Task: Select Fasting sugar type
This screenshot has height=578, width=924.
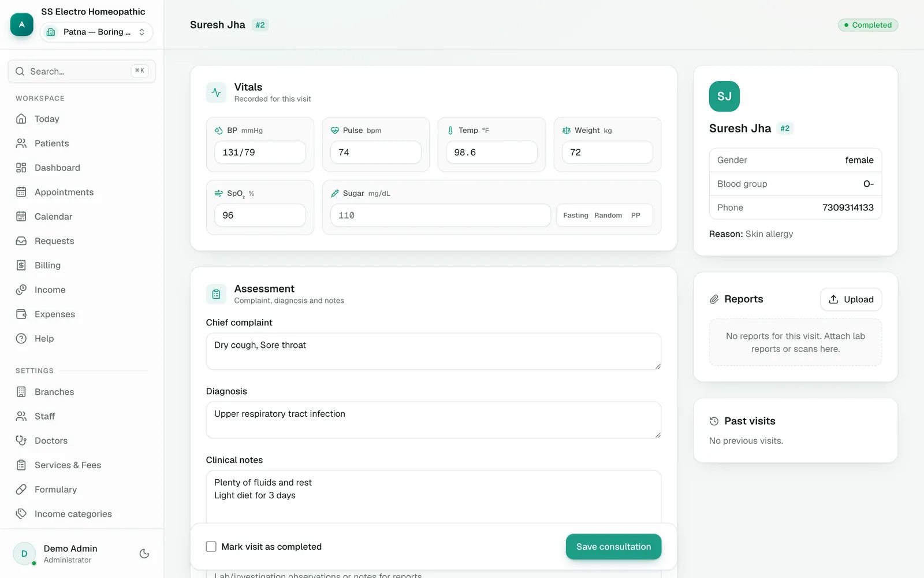Action: pyautogui.click(x=576, y=215)
